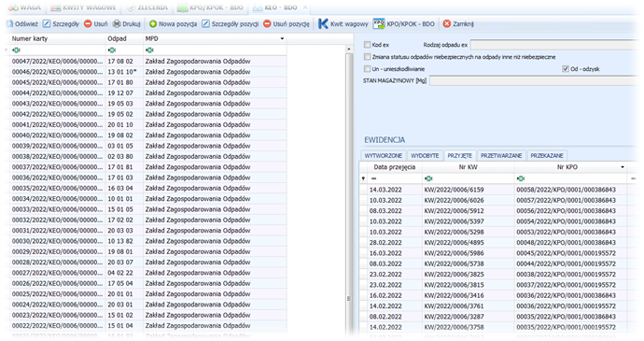
Task: Select entry KW/2022/0006/4895
Action: click(454, 243)
